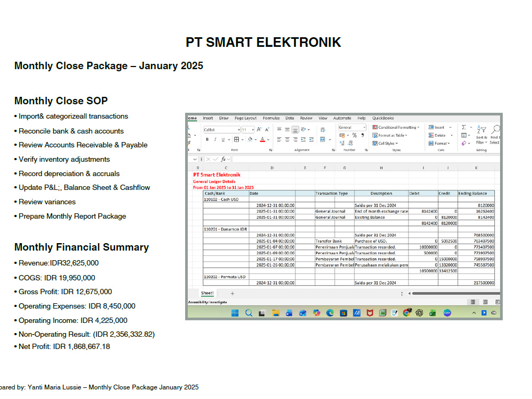Open the Calibri font name dropdown
Screen dimensions: 532x399
tap(238, 130)
